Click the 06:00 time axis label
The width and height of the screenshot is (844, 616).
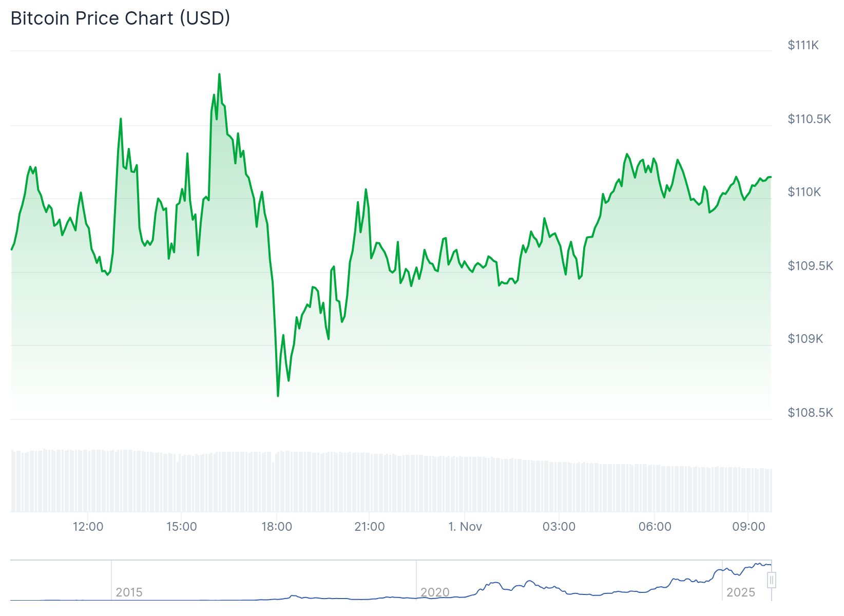pyautogui.click(x=655, y=527)
